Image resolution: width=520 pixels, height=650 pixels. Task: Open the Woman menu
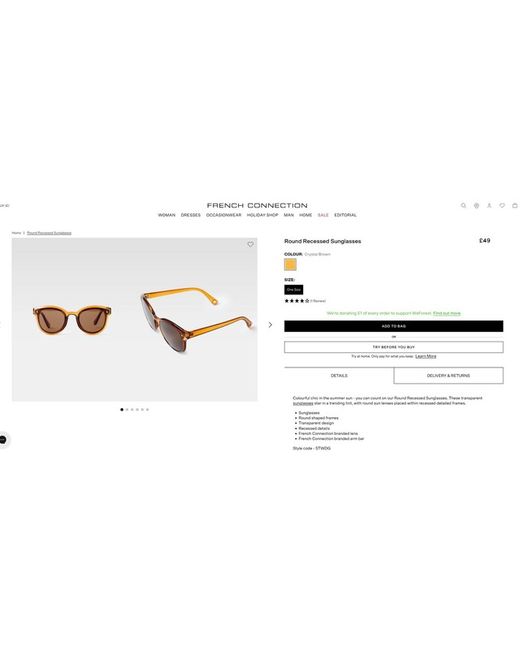[x=167, y=215]
